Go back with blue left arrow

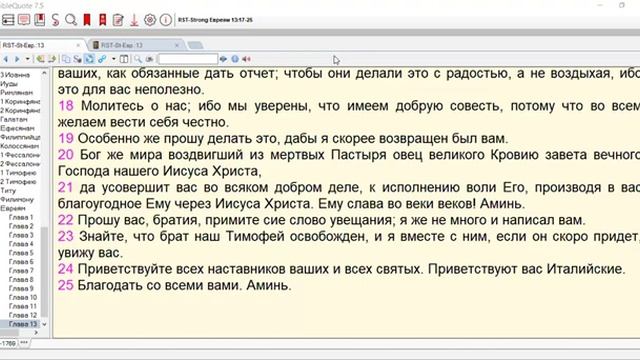(6, 59)
